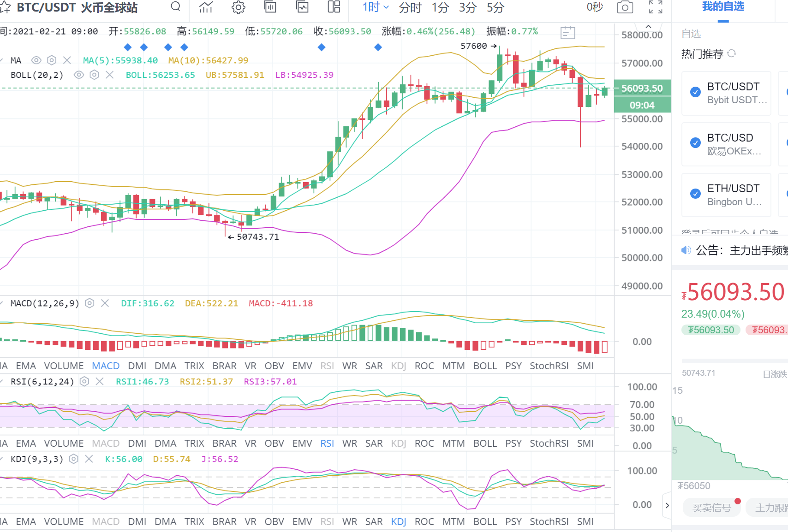Toggle the MA indicator visibility eye icon
This screenshot has width=788, height=532.
coord(36,60)
